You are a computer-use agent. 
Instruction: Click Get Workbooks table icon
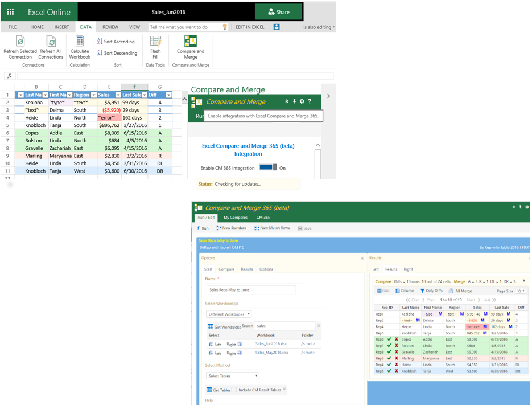click(x=211, y=326)
